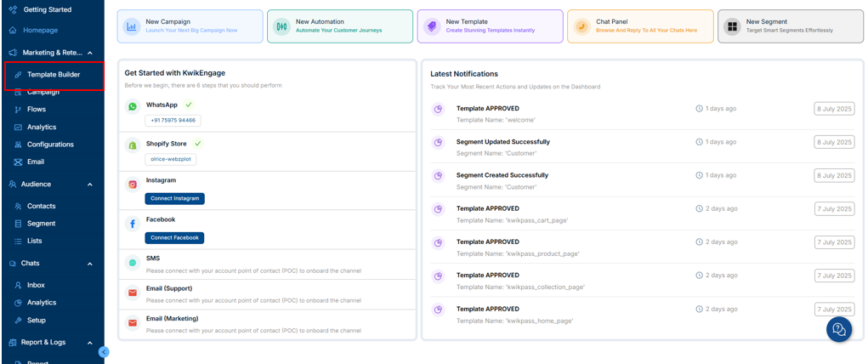The height and width of the screenshot is (364, 868).
Task: Click the Marketing & Retention megaphone icon
Action: pyautogui.click(x=13, y=54)
